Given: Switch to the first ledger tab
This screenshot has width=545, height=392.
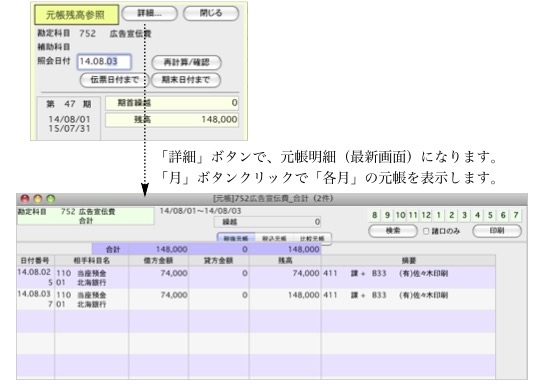Looking at the screenshot, I should click(x=236, y=238).
